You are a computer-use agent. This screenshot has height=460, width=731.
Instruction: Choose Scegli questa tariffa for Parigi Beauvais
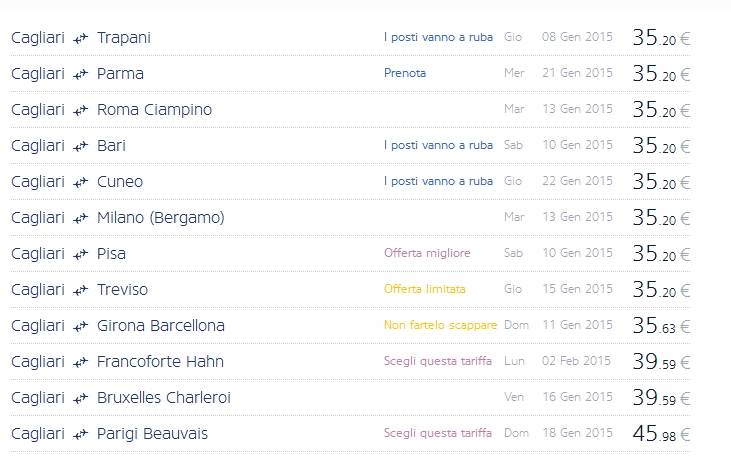438,433
